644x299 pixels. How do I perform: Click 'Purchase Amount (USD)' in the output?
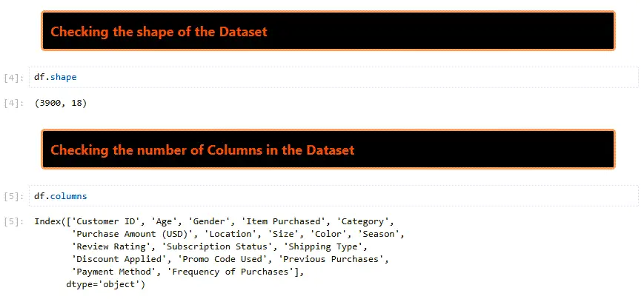point(132,234)
